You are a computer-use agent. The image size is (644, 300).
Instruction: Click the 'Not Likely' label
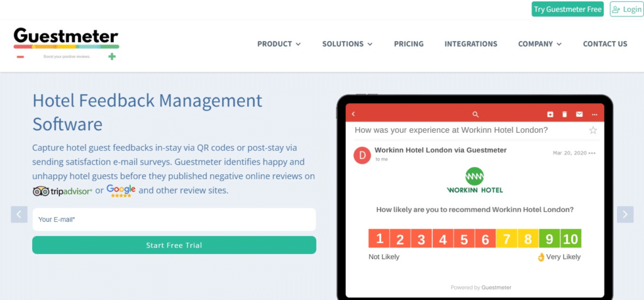click(x=384, y=257)
